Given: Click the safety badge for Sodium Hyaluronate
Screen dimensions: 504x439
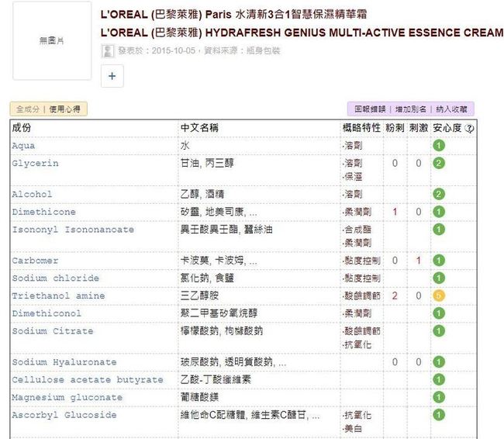Looking at the screenshot, I should [x=439, y=361].
